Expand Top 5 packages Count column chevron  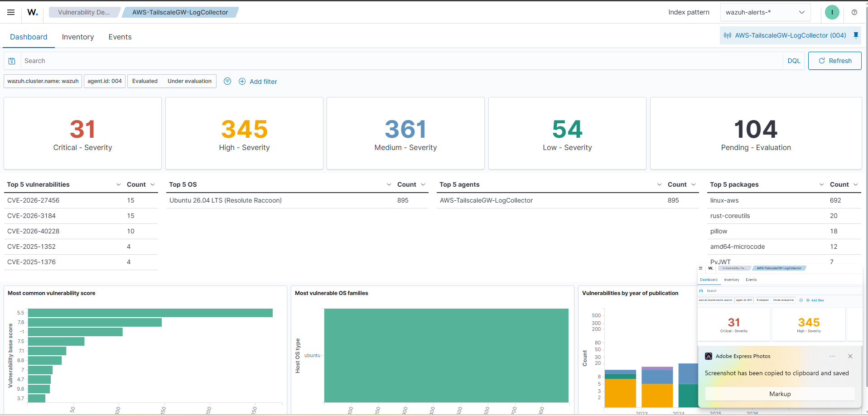tap(856, 184)
